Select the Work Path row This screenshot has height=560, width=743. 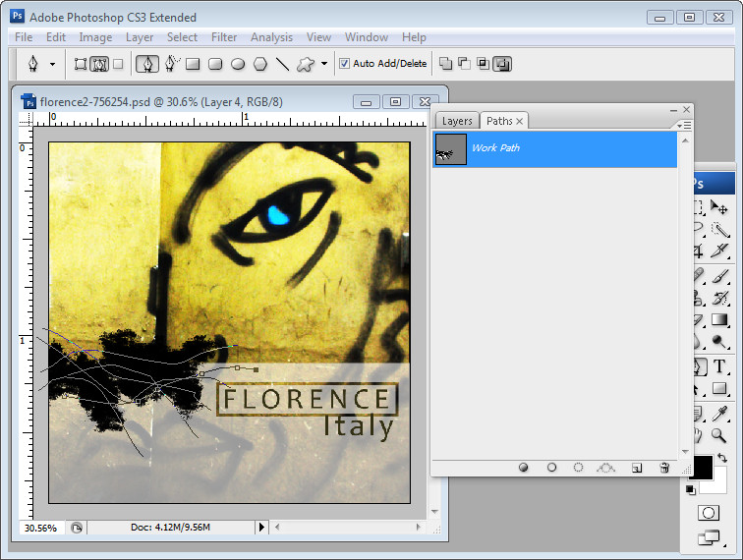554,148
